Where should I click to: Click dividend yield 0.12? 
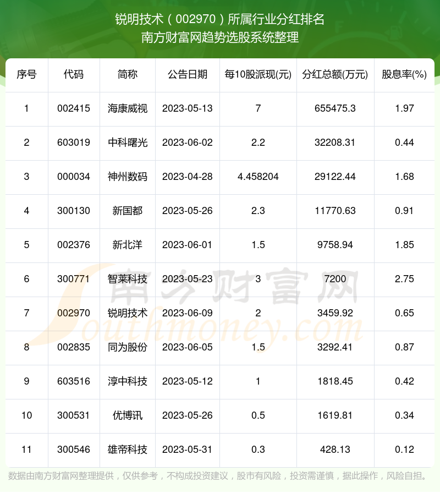pos(404,449)
